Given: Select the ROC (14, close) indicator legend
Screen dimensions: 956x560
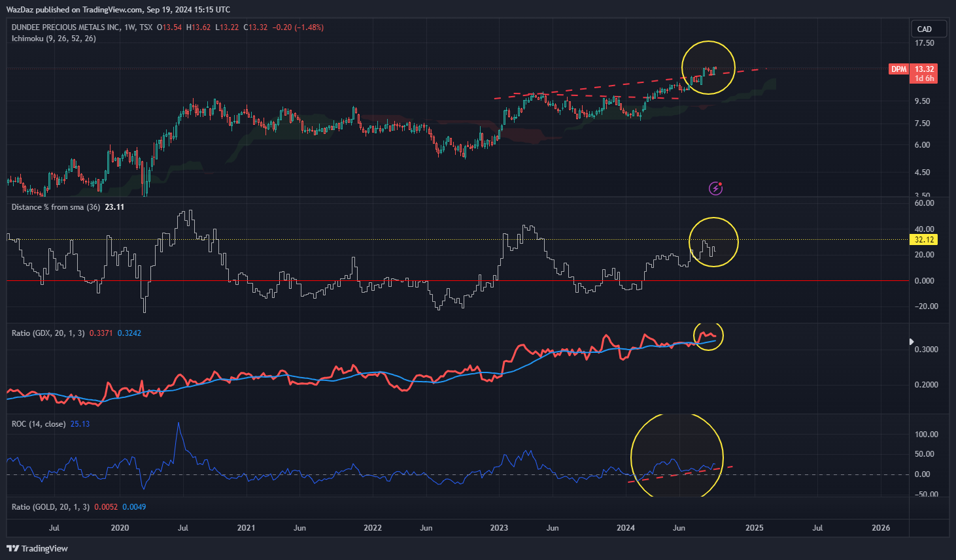Looking at the screenshot, I should 39,424.
